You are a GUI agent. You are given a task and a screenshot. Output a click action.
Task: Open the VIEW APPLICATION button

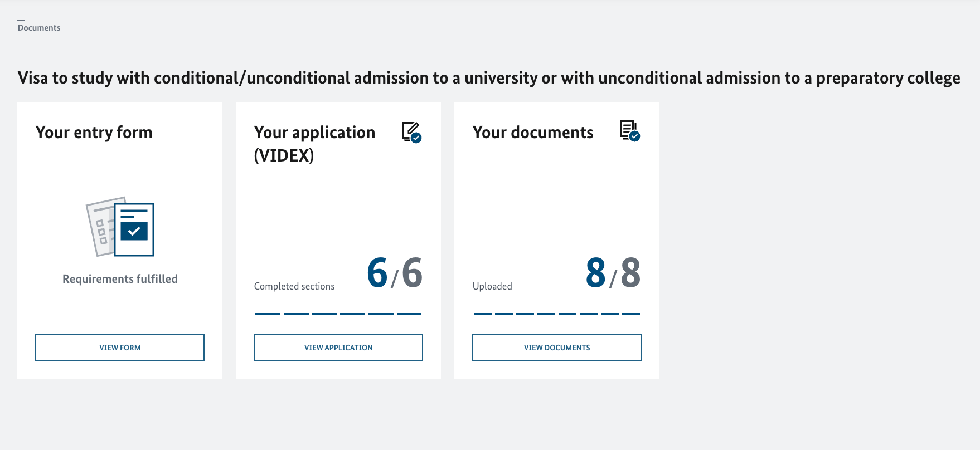[x=338, y=348]
